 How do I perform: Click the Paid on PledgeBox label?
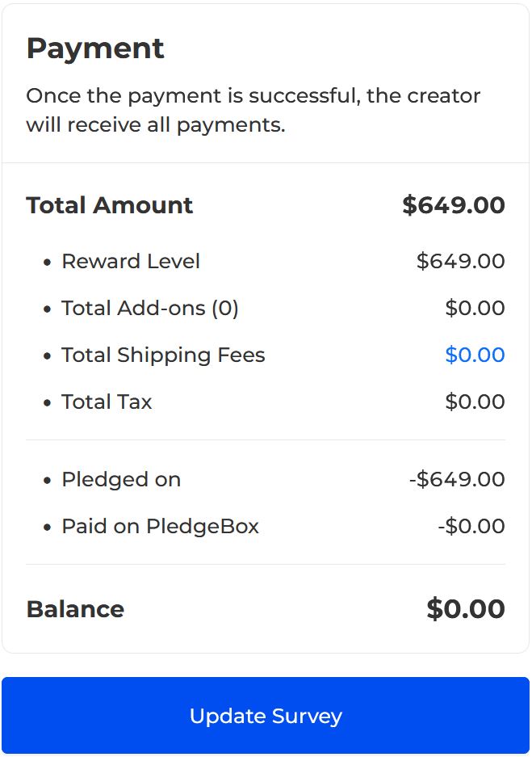pos(160,526)
